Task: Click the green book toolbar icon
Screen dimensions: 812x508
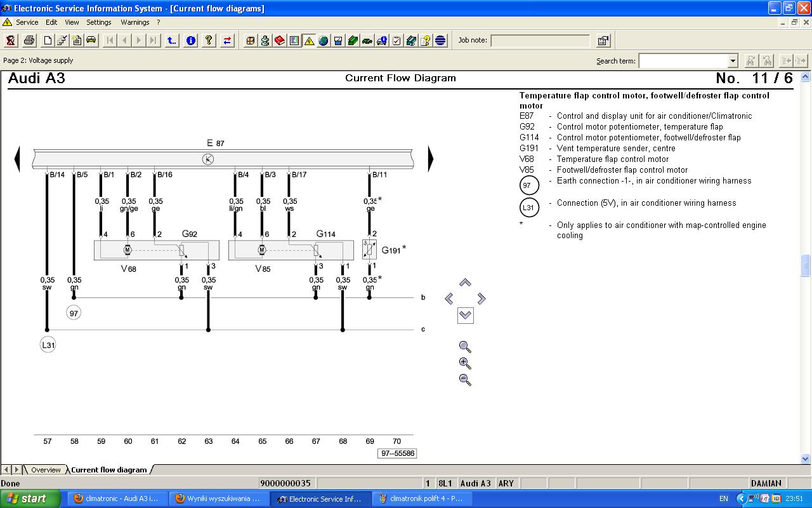Action: click(x=353, y=41)
